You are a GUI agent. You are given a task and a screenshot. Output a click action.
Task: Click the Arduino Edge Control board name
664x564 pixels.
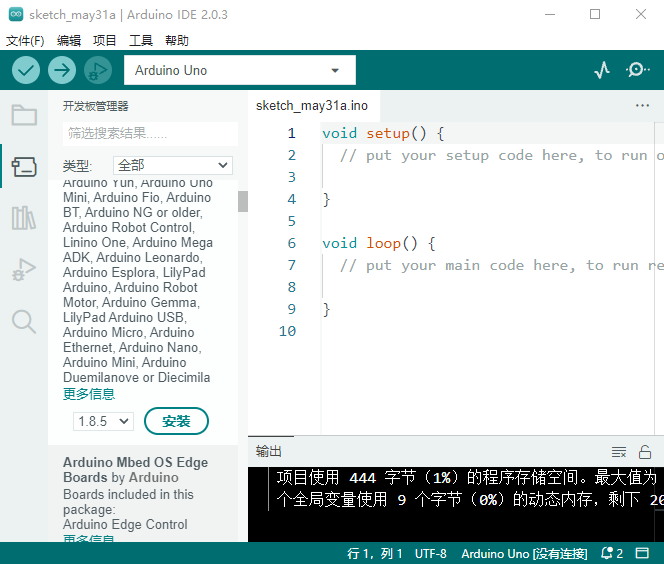(x=125, y=524)
